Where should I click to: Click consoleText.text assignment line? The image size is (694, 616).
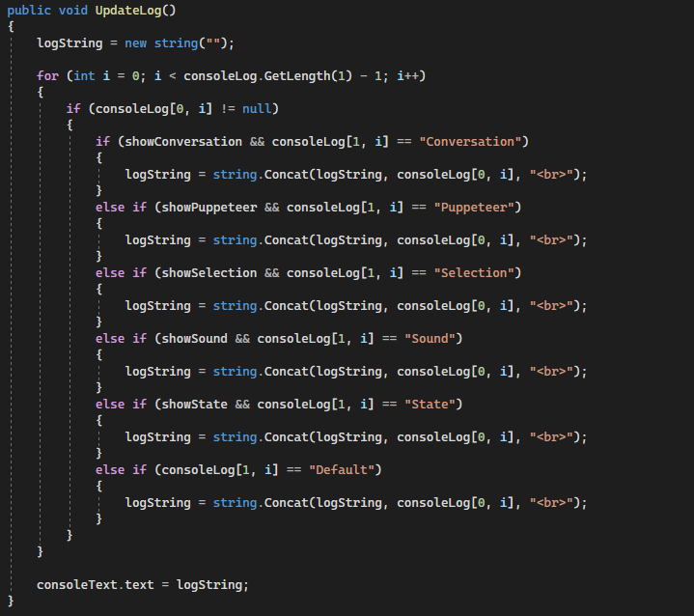(143, 584)
